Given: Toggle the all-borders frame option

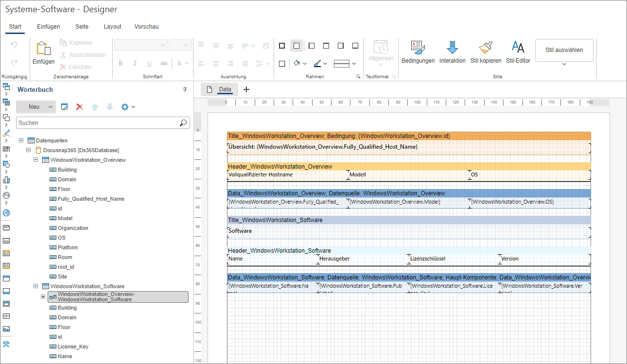Looking at the screenshot, I should point(282,46).
